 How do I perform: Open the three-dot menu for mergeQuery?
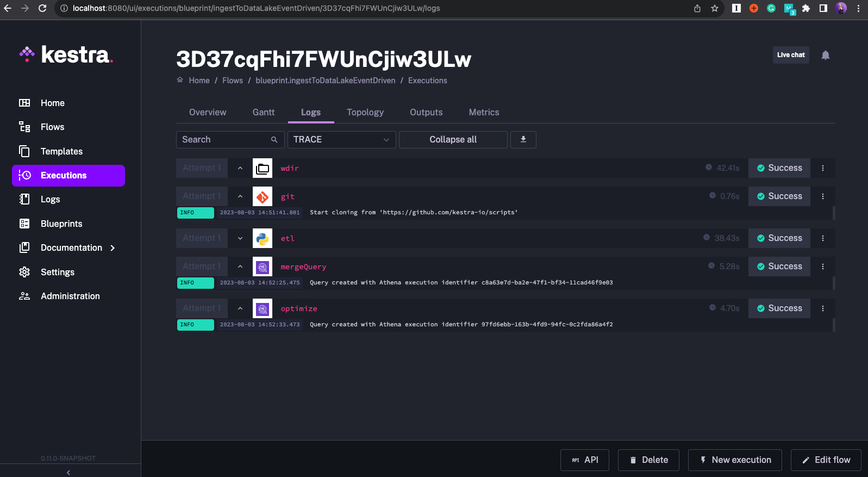[822, 267]
